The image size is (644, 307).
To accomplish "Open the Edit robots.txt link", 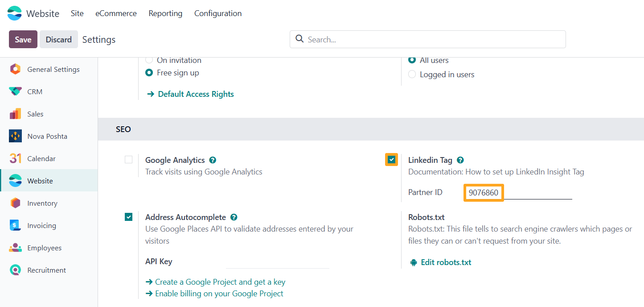I will point(445,262).
